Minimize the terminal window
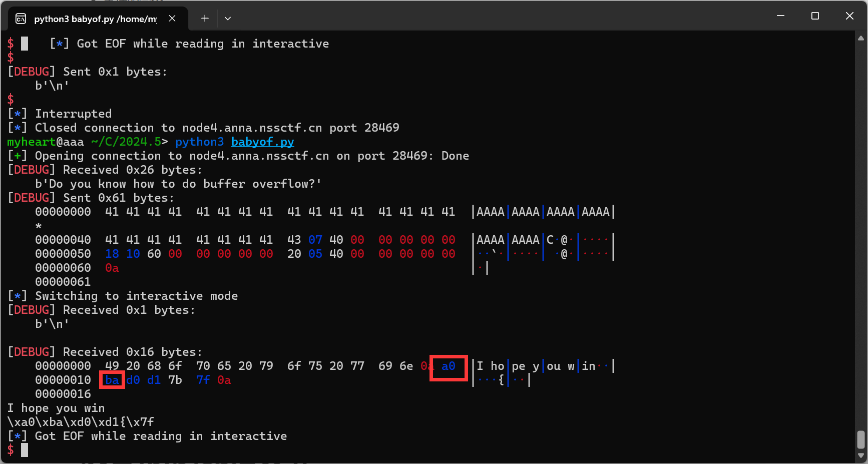This screenshot has height=464, width=868. pos(780,16)
